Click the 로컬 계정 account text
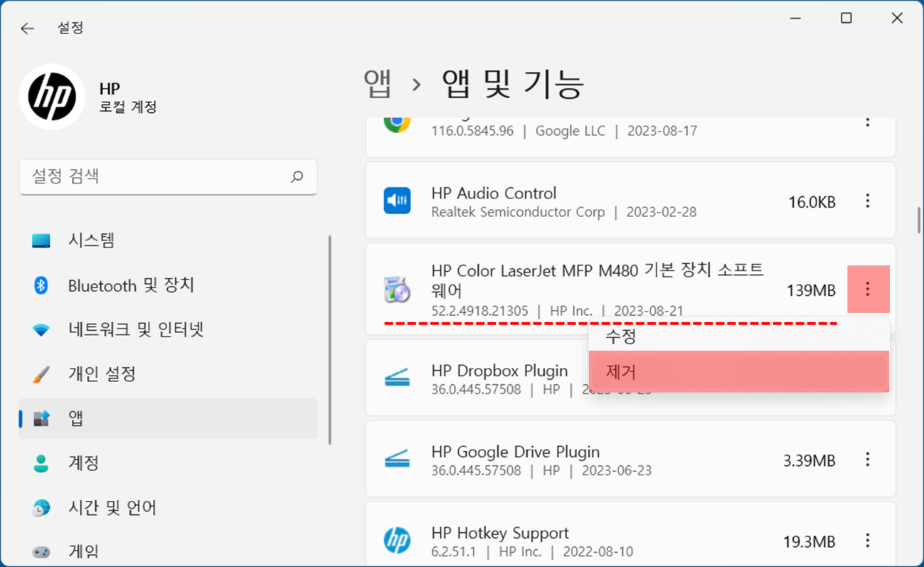Viewport: 924px width, 567px height. pyautogui.click(x=128, y=107)
